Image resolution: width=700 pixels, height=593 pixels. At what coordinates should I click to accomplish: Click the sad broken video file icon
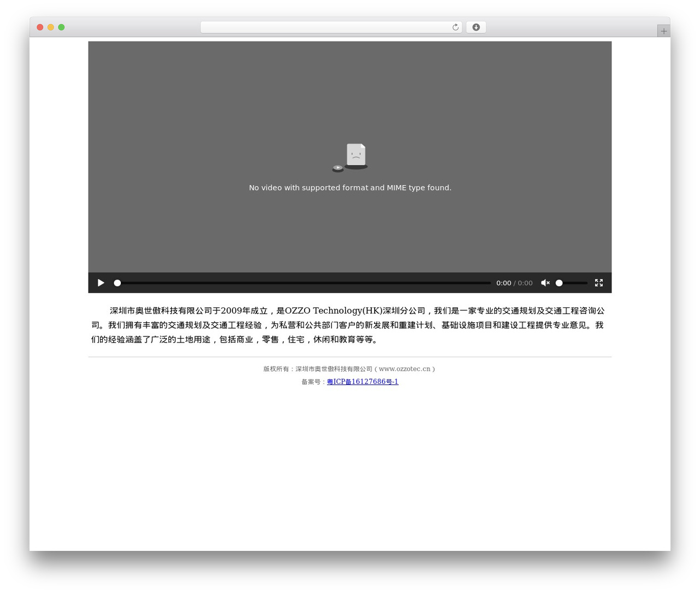pyautogui.click(x=351, y=158)
